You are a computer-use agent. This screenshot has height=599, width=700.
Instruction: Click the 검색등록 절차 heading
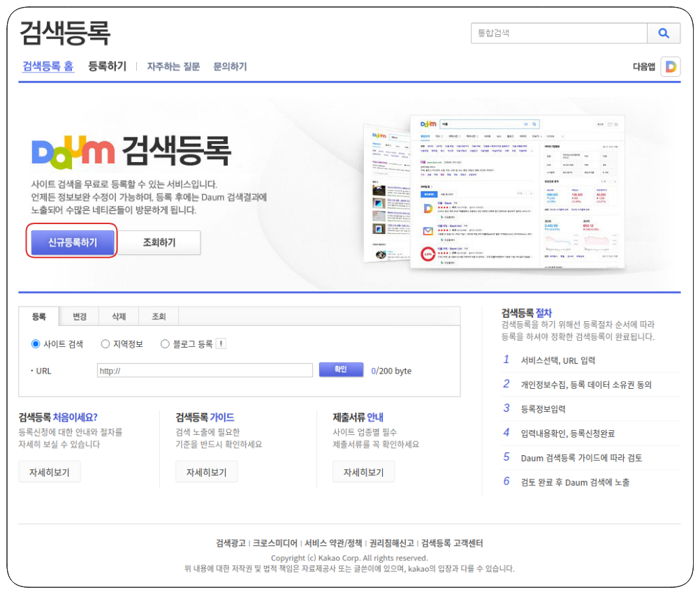tap(526, 313)
